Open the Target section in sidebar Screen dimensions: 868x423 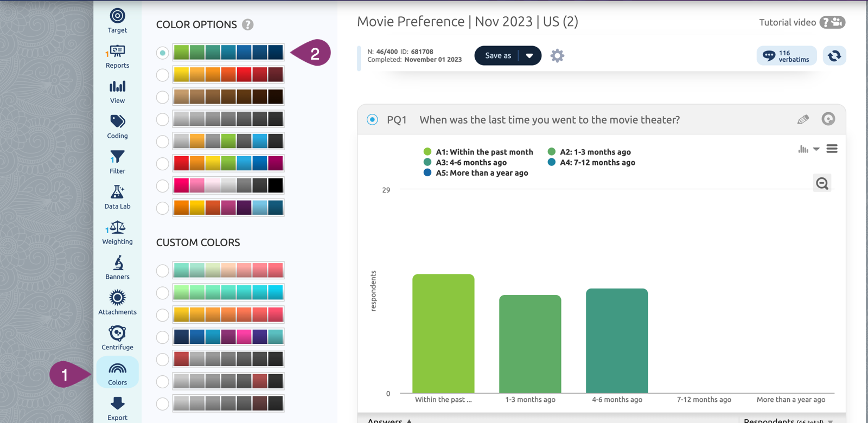tap(117, 21)
